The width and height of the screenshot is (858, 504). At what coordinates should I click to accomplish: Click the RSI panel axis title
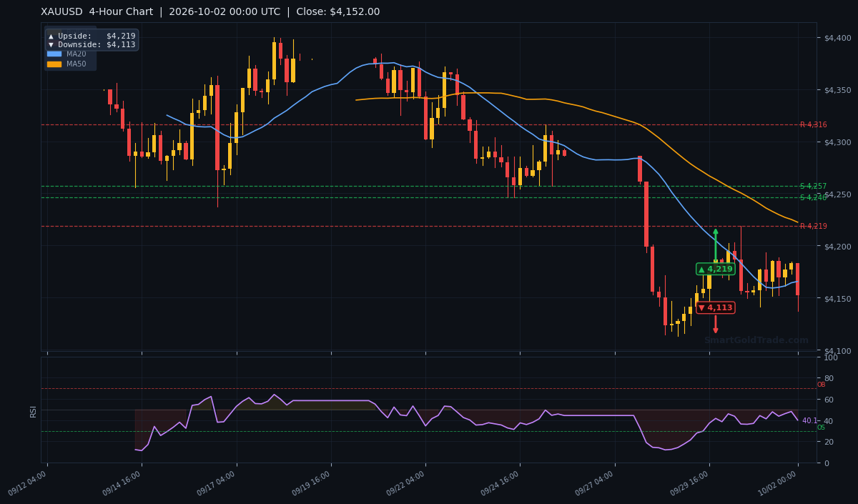click(x=33, y=410)
